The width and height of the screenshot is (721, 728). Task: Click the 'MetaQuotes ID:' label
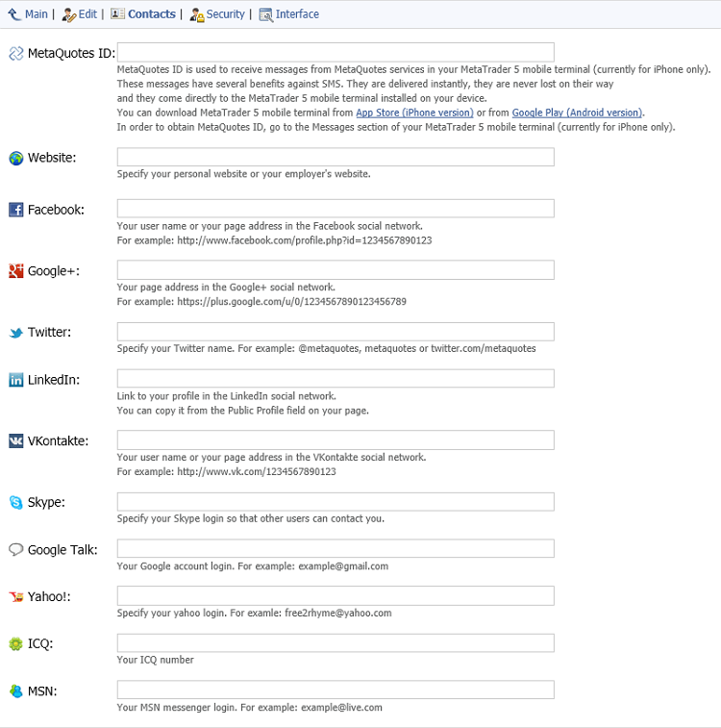tap(71, 54)
